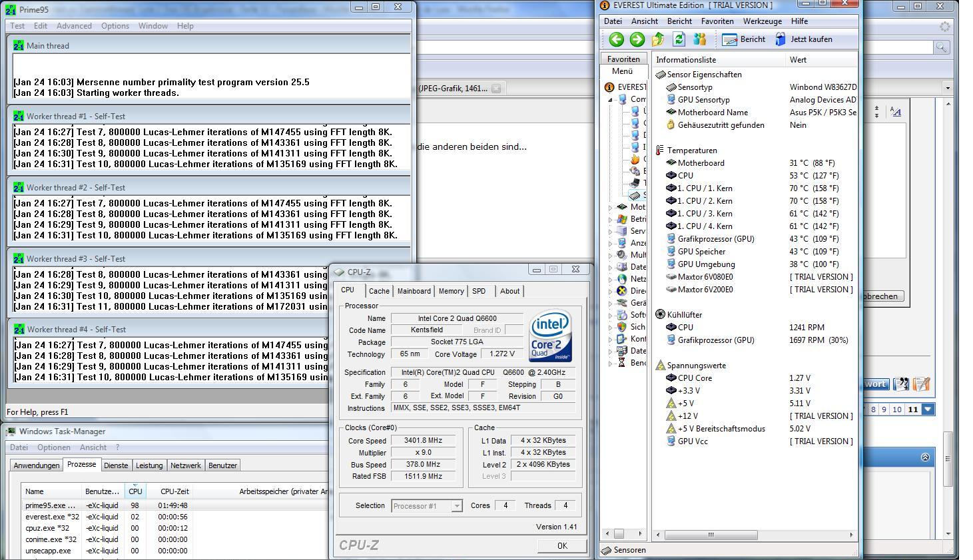Viewport: 973px width, 560px height.
Task: Expand the Benchmark tree node
Action: point(610,364)
